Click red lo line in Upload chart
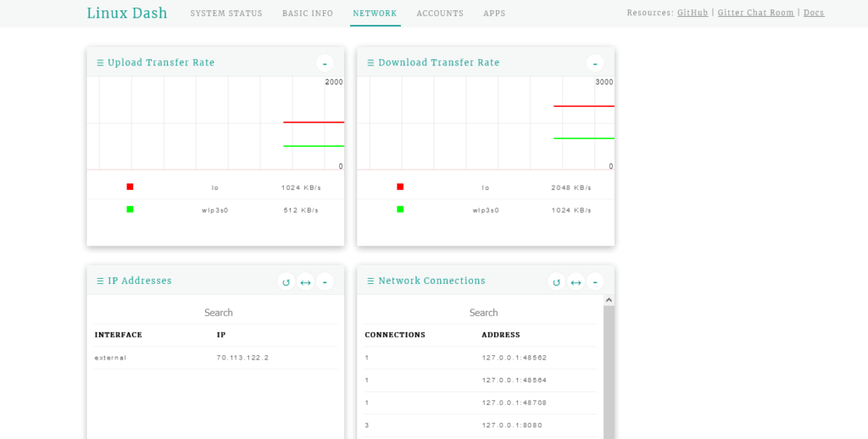 [x=314, y=122]
